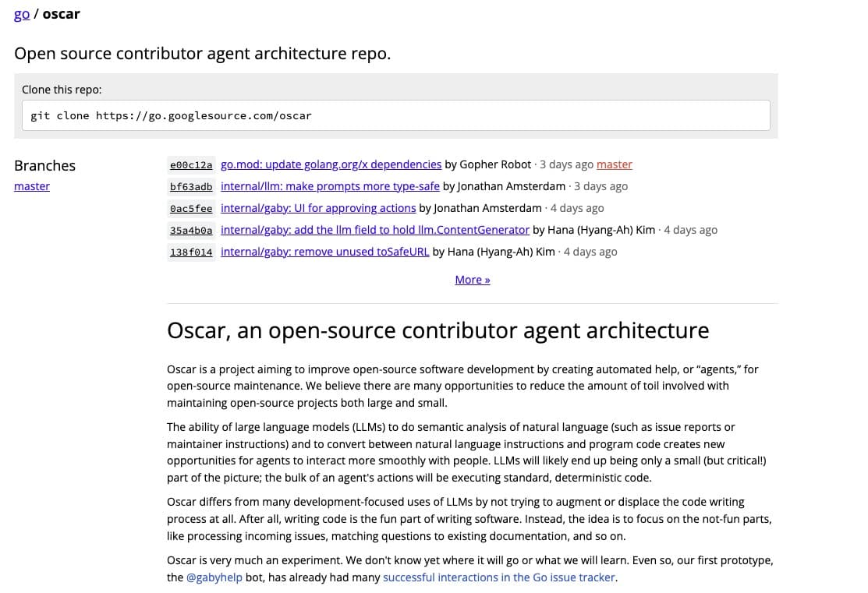The width and height of the screenshot is (868, 593).
Task: Open 'go.mod: update golang.org/x dependencies' commit
Action: pyautogui.click(x=331, y=164)
